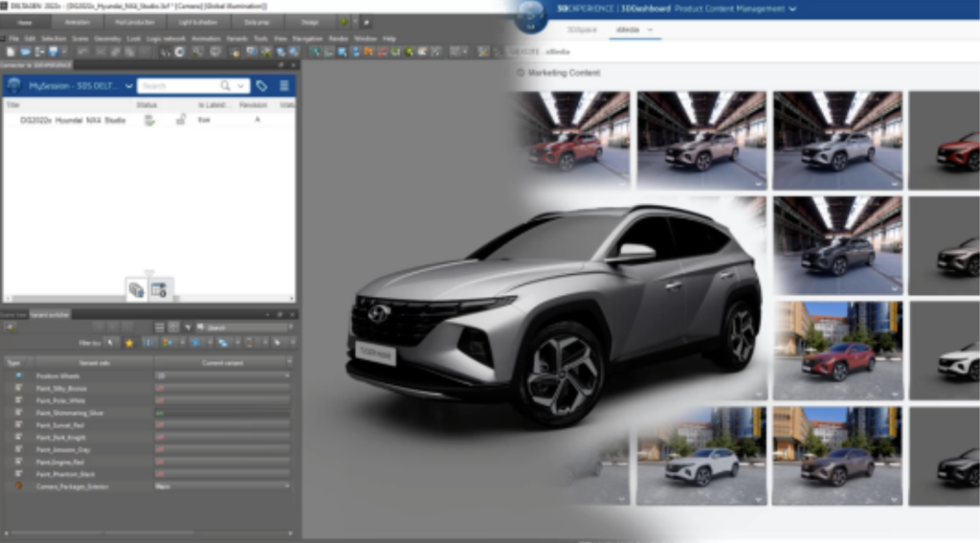Click the star favorites filter icon

click(129, 342)
